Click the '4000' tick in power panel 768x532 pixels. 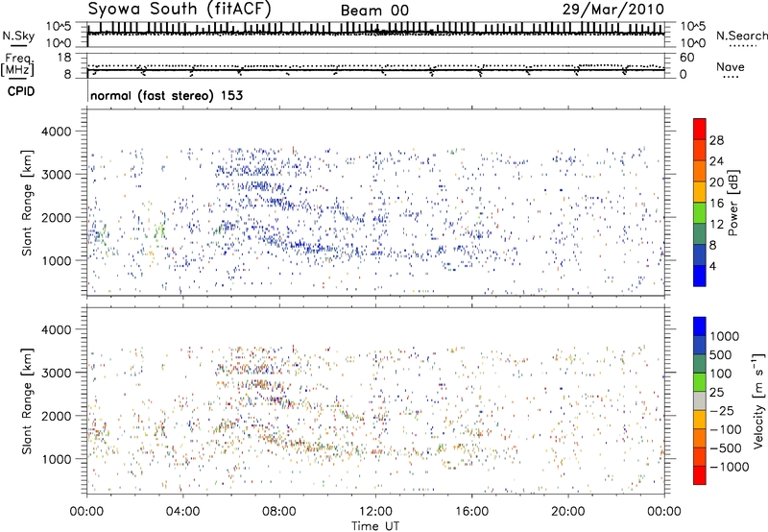coord(56,132)
